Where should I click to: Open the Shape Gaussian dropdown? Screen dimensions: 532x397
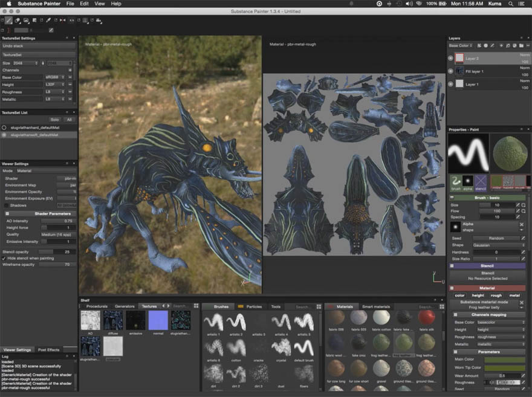[x=499, y=245]
